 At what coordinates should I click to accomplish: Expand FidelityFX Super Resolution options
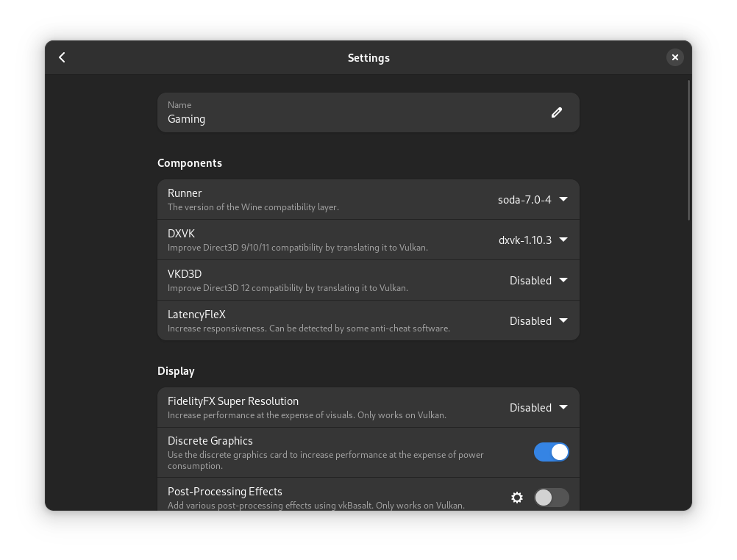point(538,407)
